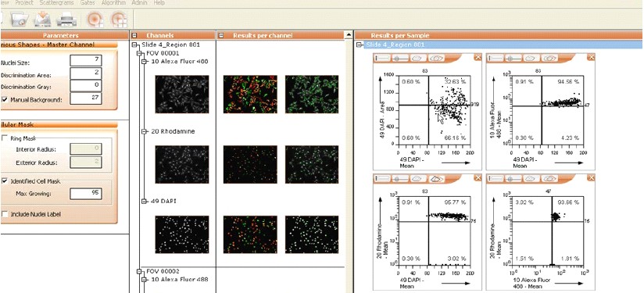Screen dimensions: 644x293
Task: Collapse the FOV 00002 tree node
Action: (x=139, y=271)
